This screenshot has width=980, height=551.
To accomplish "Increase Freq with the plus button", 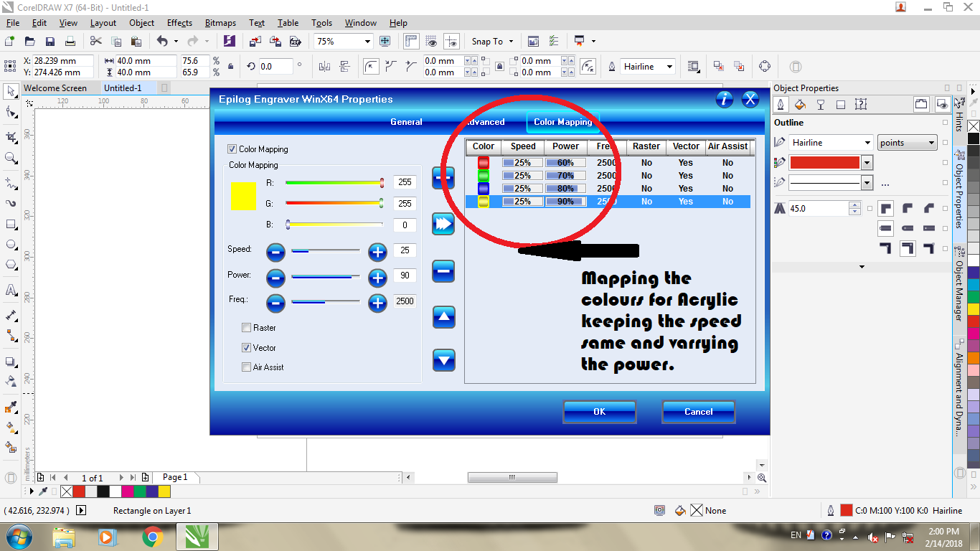I will coord(377,303).
